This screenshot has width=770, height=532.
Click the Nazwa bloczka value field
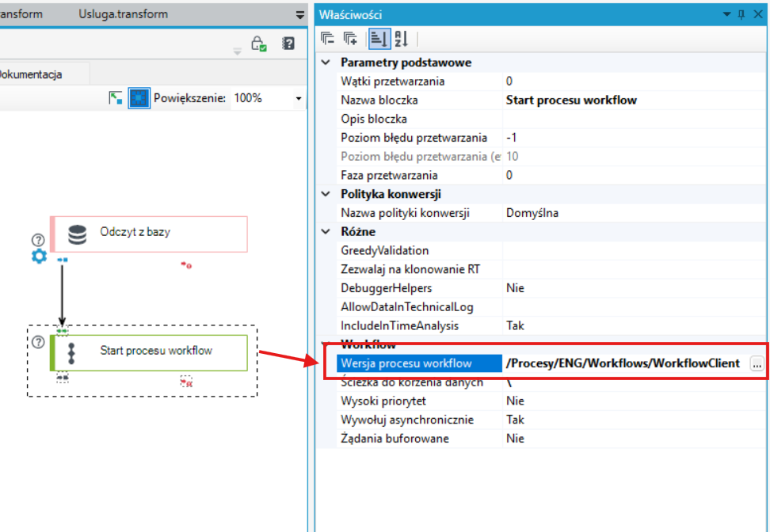[x=634, y=100]
